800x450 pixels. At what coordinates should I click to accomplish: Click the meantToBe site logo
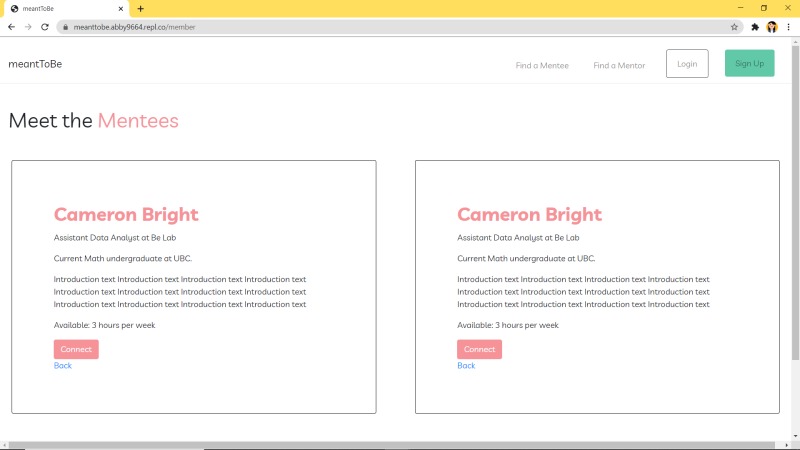tap(35, 64)
